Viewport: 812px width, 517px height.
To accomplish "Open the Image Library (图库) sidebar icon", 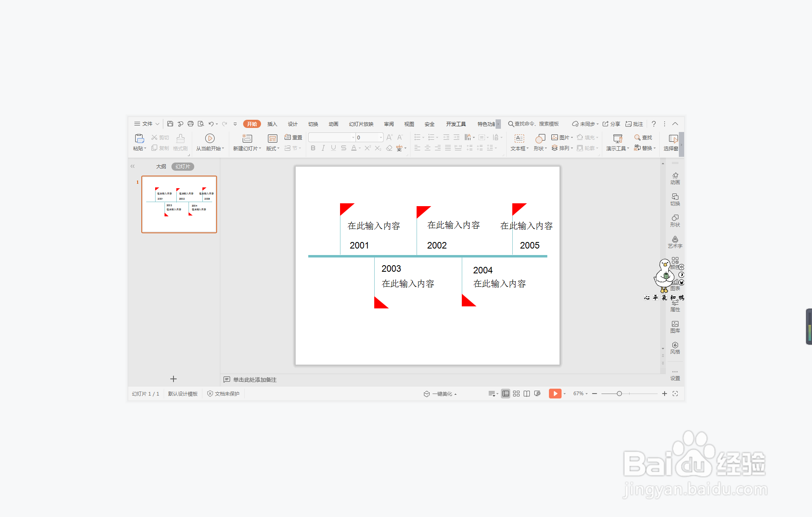I will coord(675,326).
